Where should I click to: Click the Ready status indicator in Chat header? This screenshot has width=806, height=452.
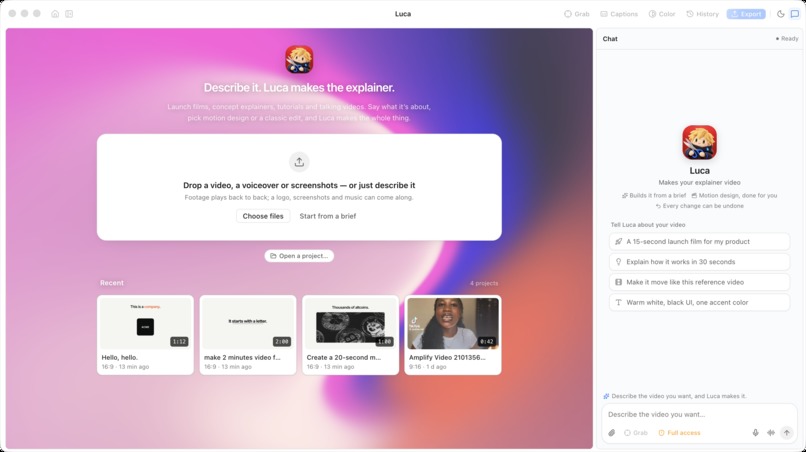[x=787, y=39]
